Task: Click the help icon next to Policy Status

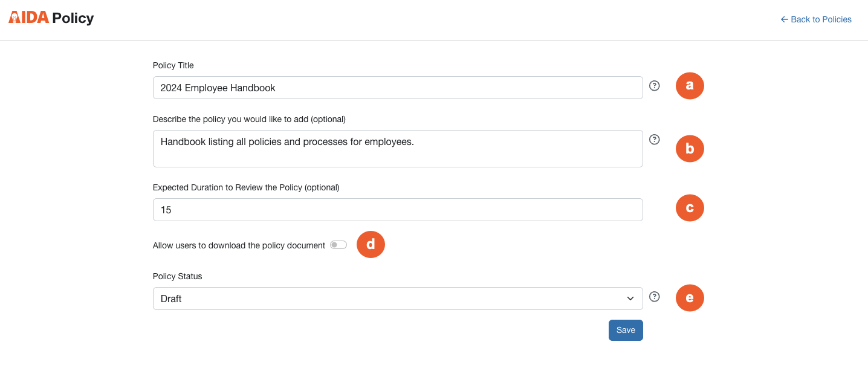Action: 654,296
